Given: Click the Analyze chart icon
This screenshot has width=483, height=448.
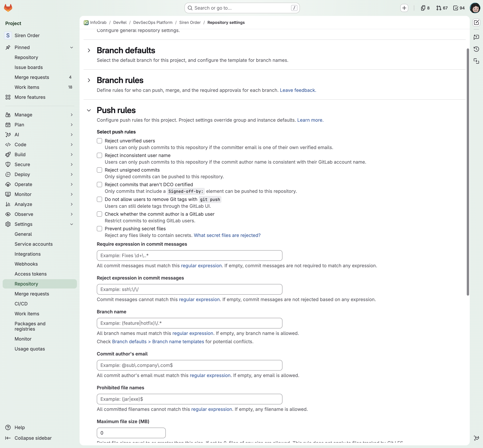Looking at the screenshot, I should click(x=8, y=204).
